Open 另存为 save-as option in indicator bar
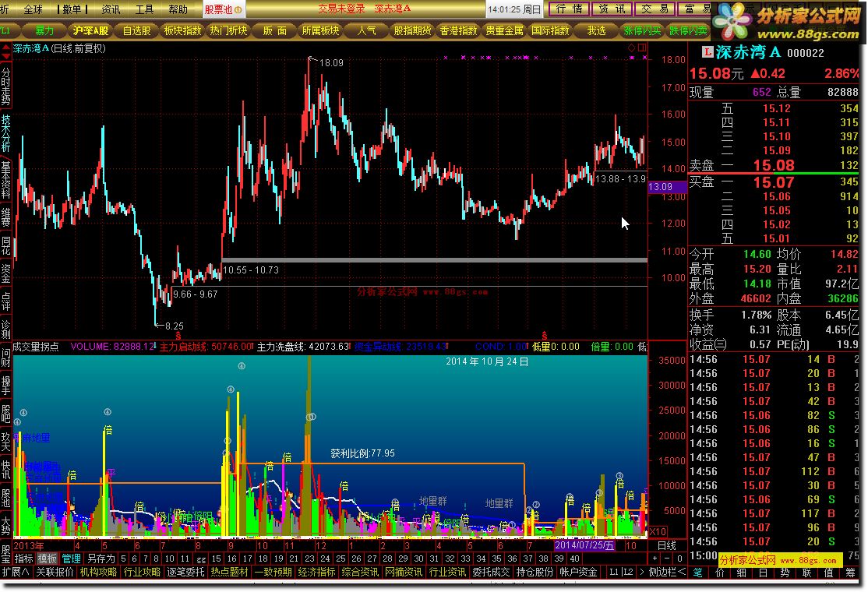The image size is (868, 592). pyautogui.click(x=101, y=559)
